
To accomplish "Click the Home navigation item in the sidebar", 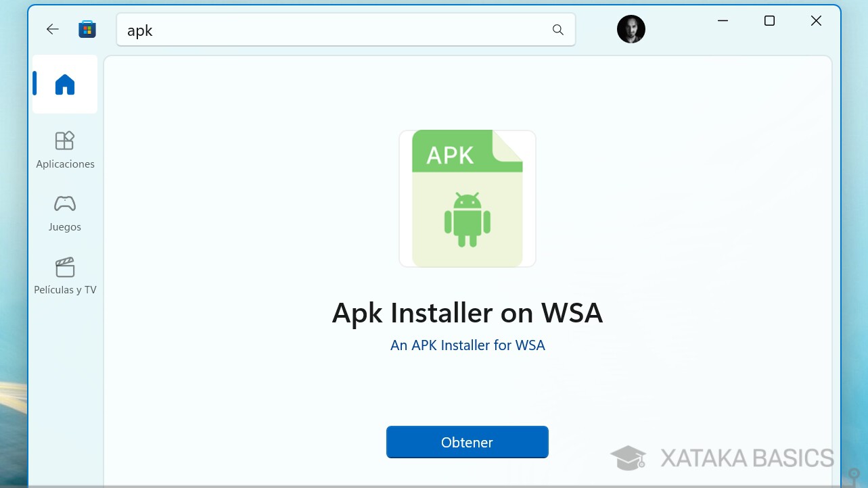I will [64, 84].
